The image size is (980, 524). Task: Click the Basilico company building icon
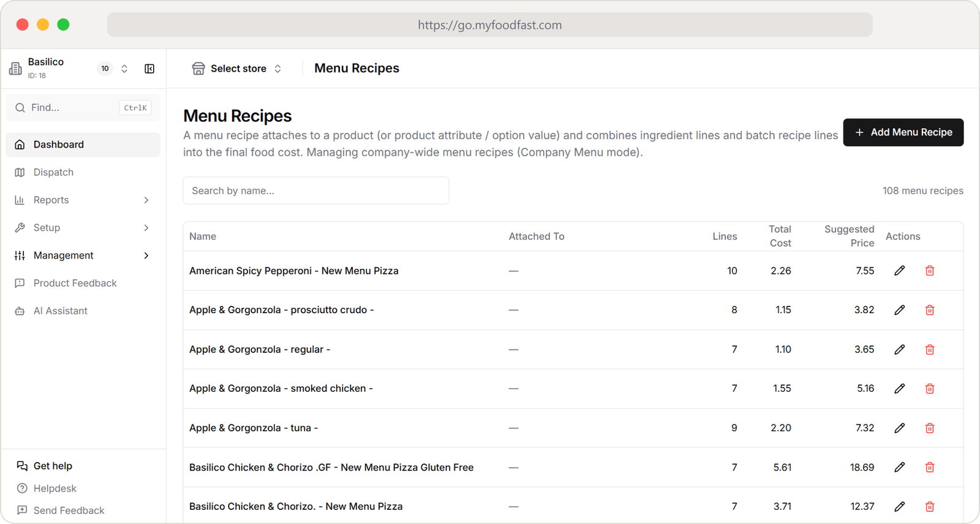tap(15, 69)
